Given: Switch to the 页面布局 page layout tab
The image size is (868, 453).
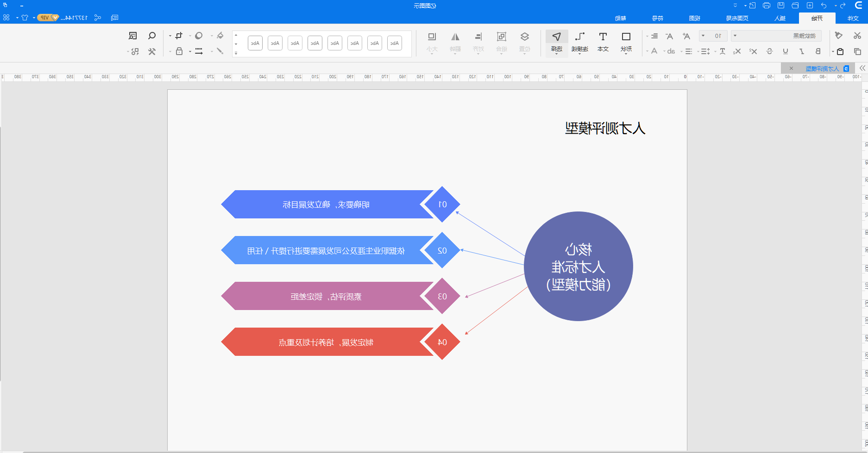Looking at the screenshot, I should pyautogui.click(x=737, y=18).
